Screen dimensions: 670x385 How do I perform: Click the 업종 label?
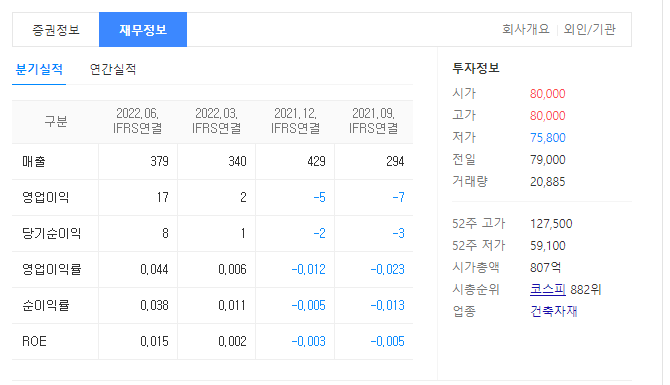coord(464,311)
